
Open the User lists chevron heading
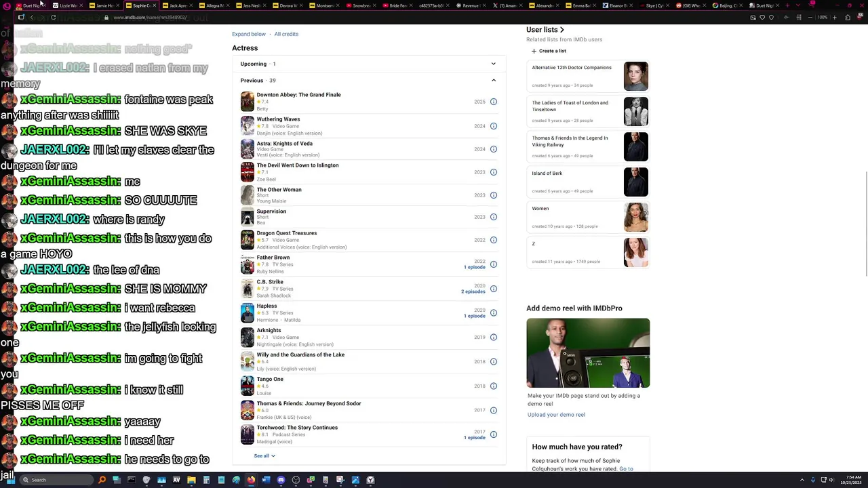pyautogui.click(x=545, y=30)
